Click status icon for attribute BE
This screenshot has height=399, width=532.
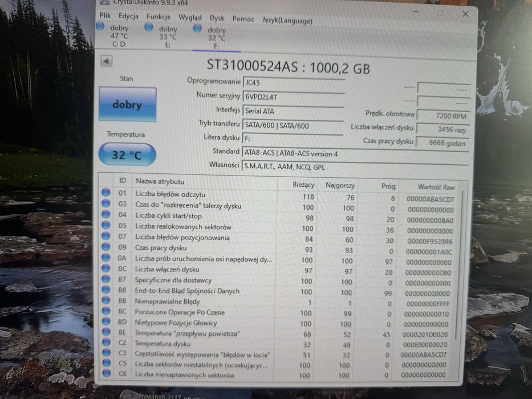click(107, 332)
